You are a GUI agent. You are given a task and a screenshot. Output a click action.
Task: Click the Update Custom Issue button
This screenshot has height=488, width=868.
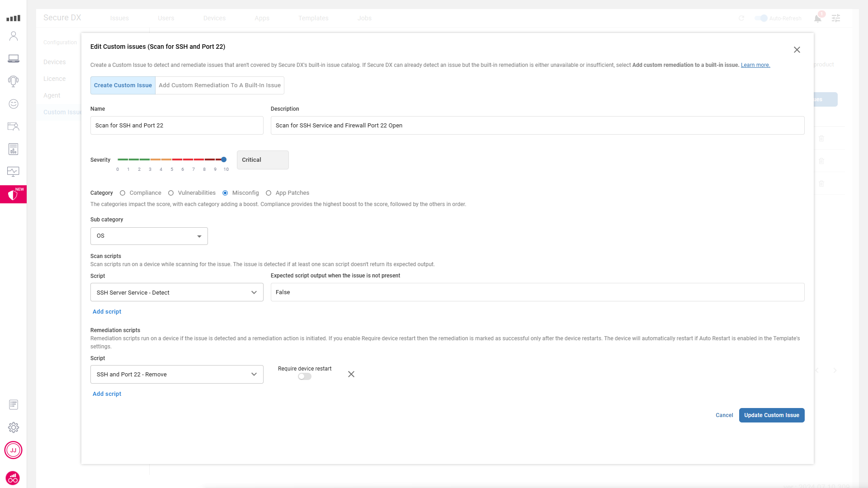click(771, 415)
